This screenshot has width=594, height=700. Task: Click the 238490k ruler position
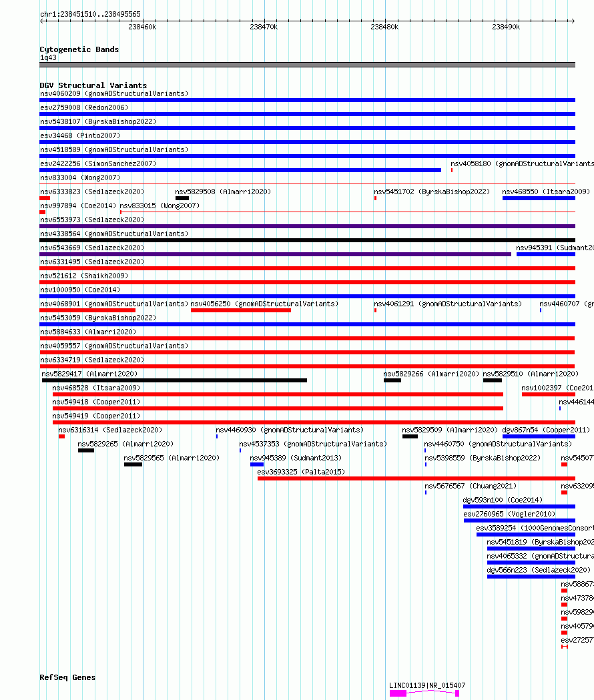[506, 27]
